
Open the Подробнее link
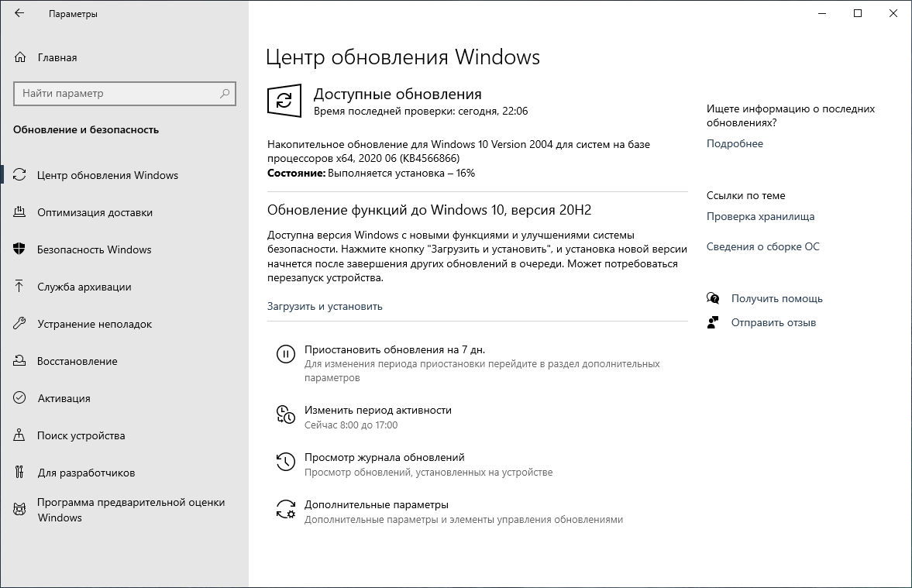(735, 143)
